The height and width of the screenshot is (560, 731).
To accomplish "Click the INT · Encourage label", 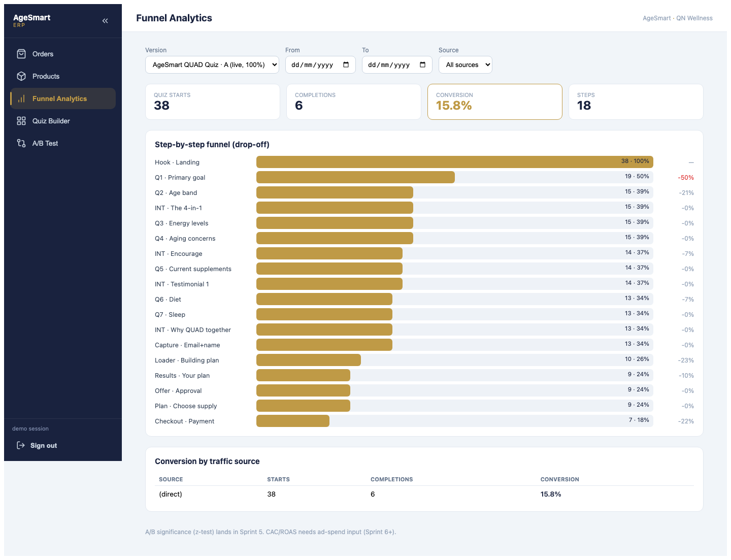I will 178,253.
